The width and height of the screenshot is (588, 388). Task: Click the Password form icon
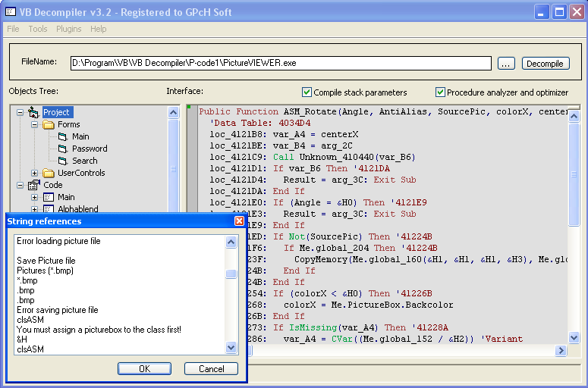pyautogui.click(x=63, y=149)
